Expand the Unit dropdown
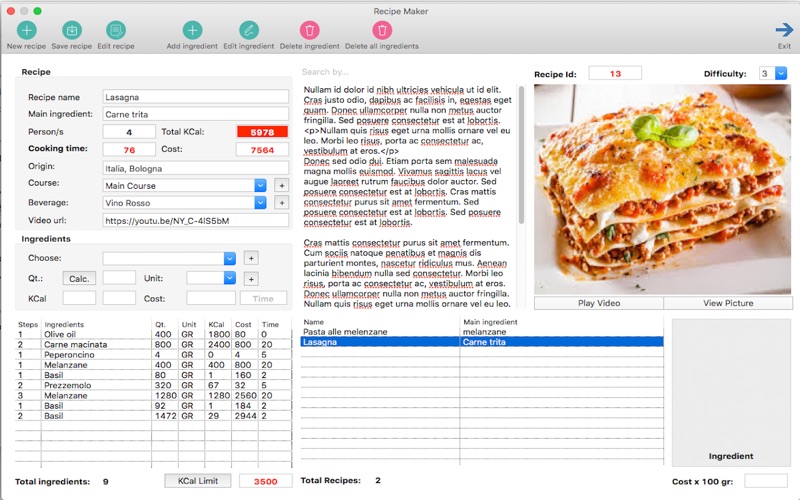 point(230,278)
